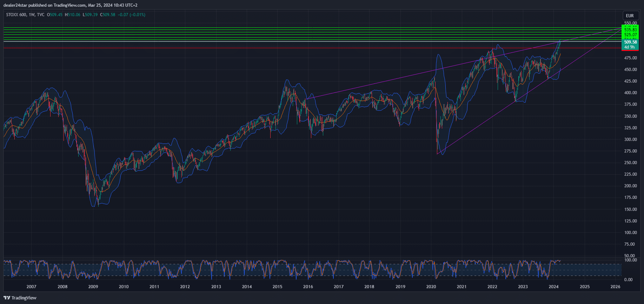Click 375.00 on the price axis
Screen dimensions: 644x304
631,104
